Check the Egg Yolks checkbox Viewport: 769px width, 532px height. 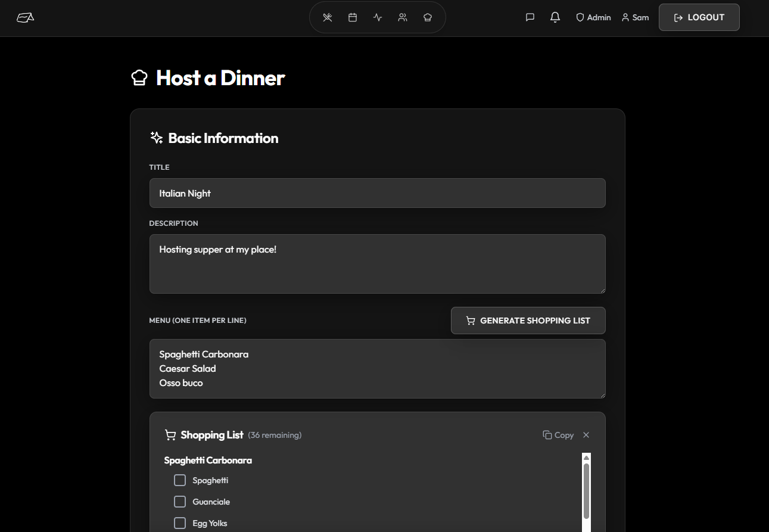[180, 523]
